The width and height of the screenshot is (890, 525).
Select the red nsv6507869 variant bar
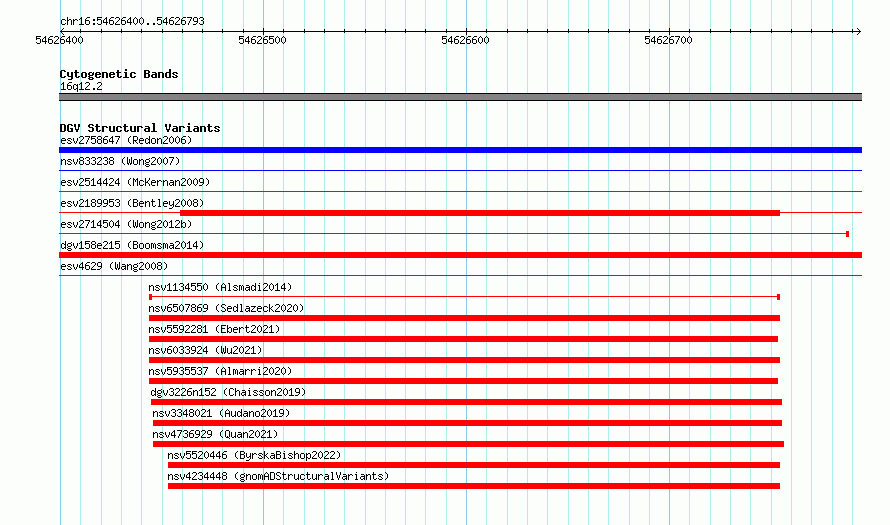[464, 318]
